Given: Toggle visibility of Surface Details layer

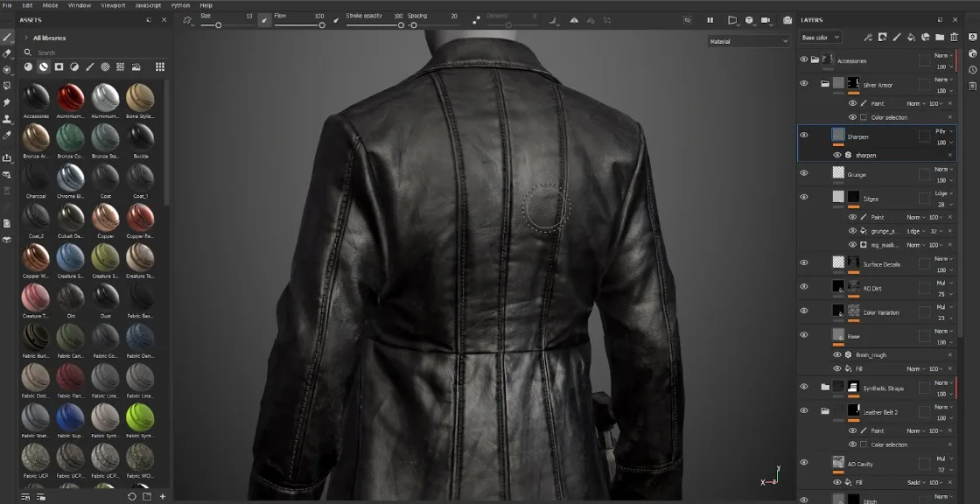Looking at the screenshot, I should pyautogui.click(x=804, y=263).
